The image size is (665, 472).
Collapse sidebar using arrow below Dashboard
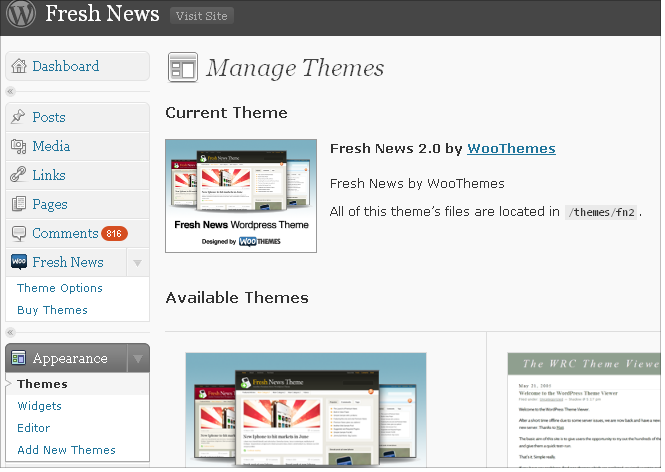click(x=10, y=91)
